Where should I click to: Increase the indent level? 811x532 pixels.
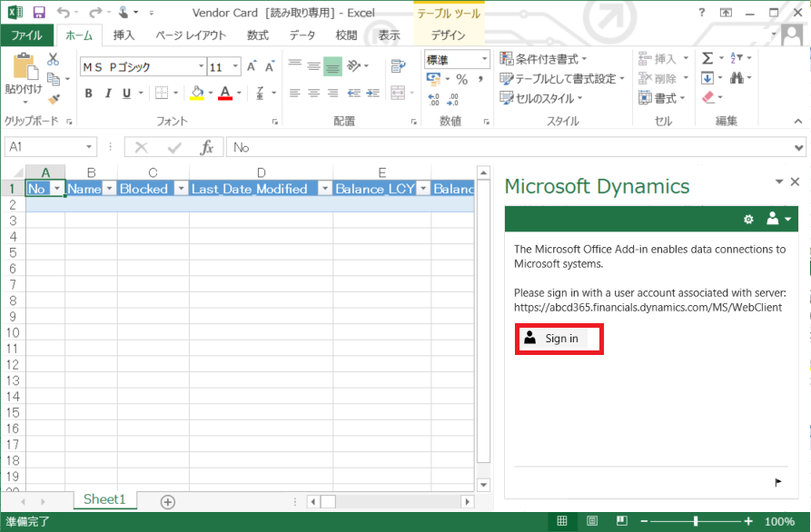[373, 94]
